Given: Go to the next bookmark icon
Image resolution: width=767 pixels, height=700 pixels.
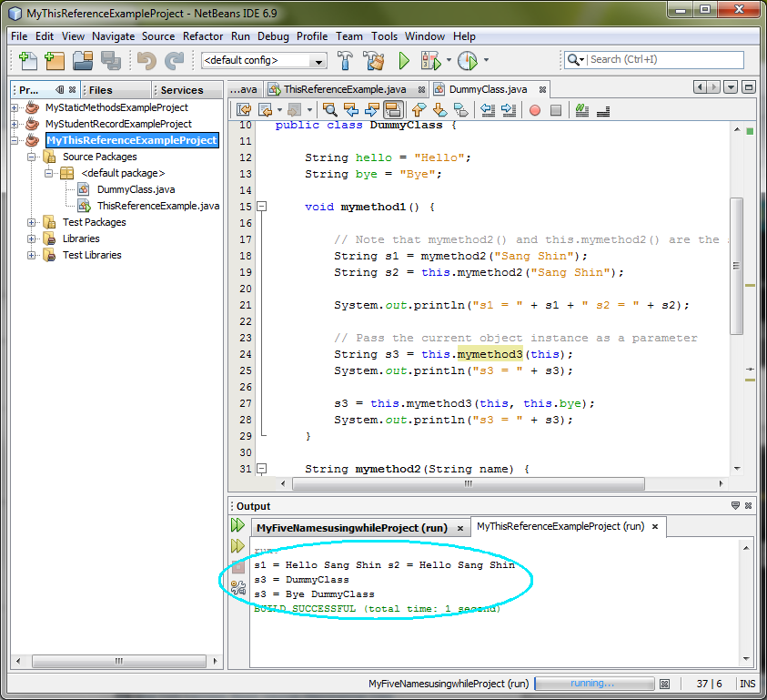Looking at the screenshot, I should click(439, 109).
